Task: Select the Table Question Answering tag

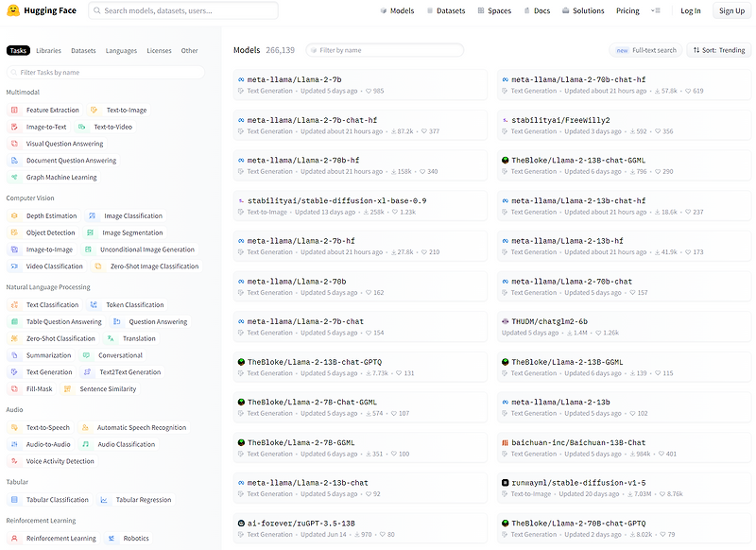Action: point(56,321)
